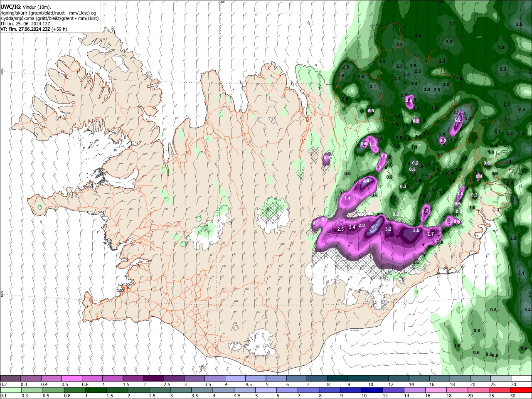
Task: Select the '12' label in the upper legend
Action: pyautogui.click(x=391, y=384)
